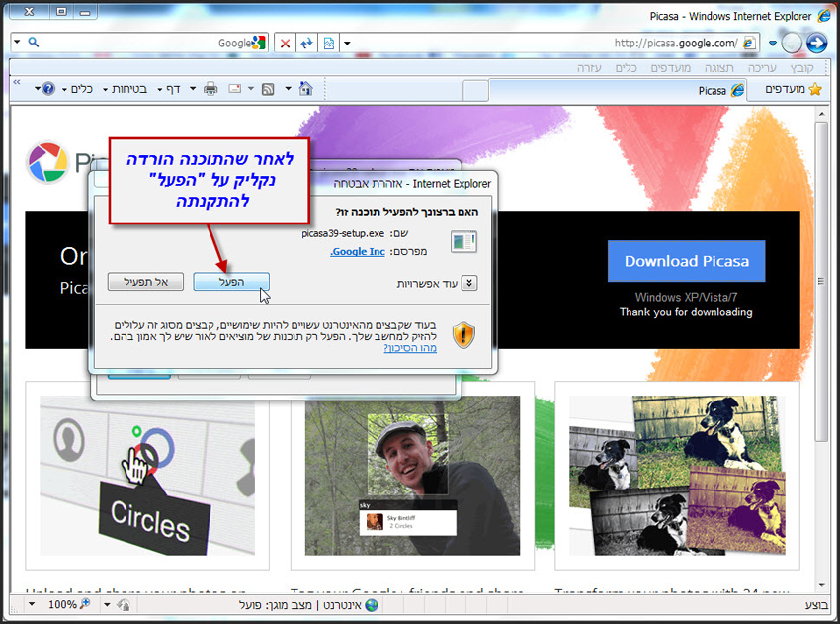Image resolution: width=840 pixels, height=624 pixels.
Task: Click the blue arrow navigation button
Action: tap(817, 43)
